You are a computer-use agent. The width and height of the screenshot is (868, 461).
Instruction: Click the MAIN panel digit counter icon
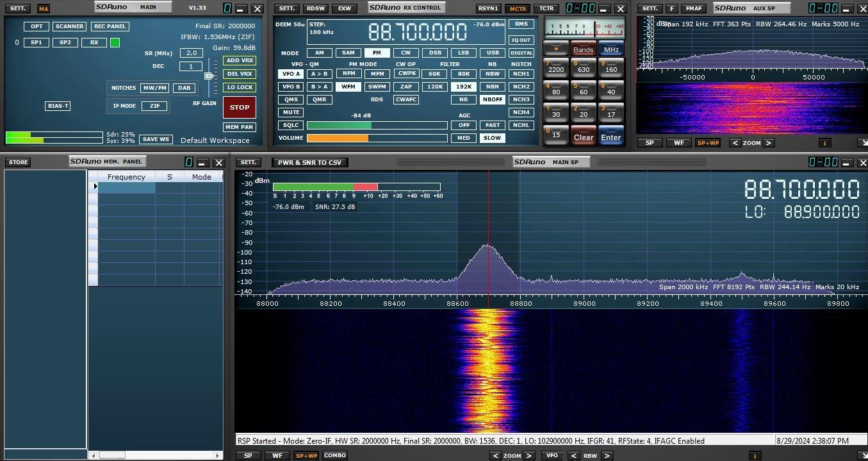click(227, 8)
